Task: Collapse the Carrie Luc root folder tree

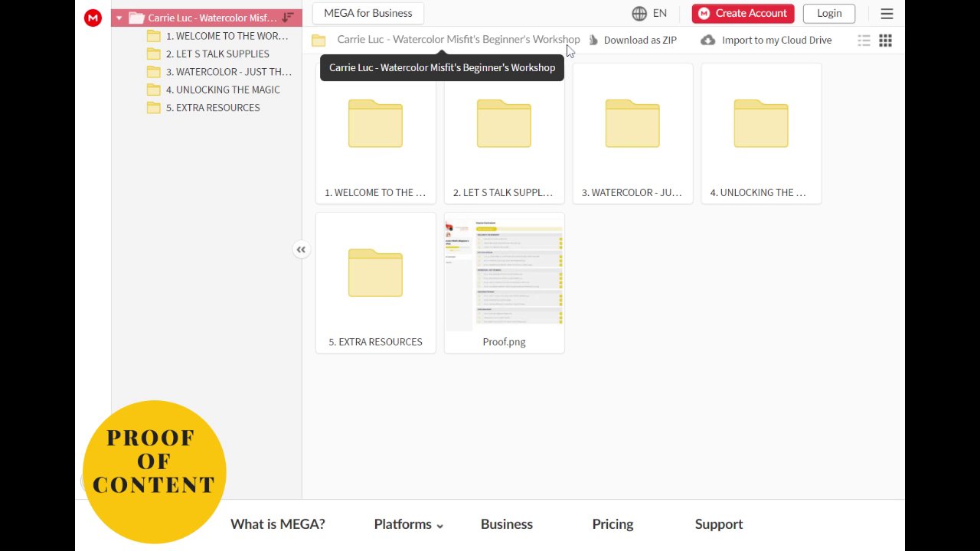Action: [119, 18]
